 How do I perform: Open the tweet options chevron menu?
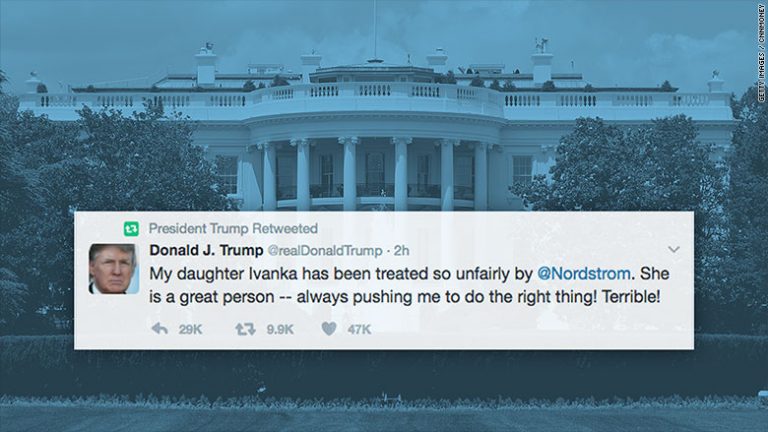(x=673, y=249)
